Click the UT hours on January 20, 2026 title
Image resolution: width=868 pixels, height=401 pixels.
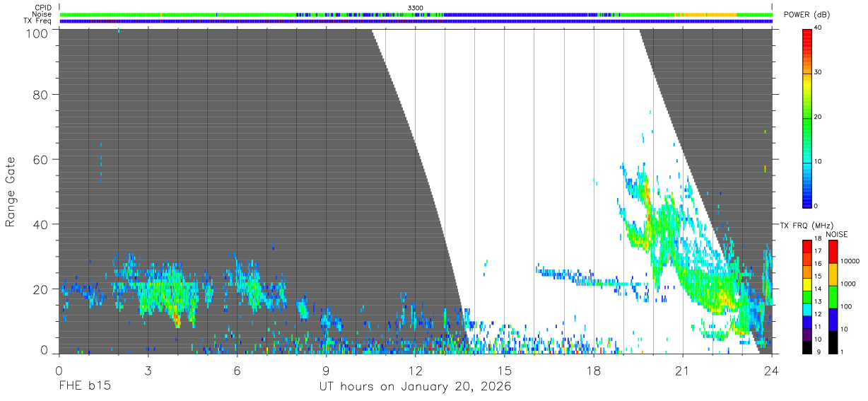pos(415,387)
